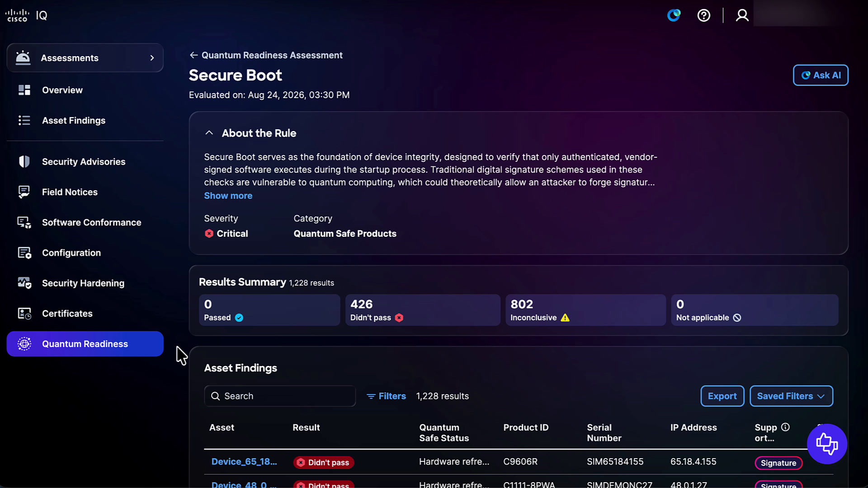Click the Product ID column header
Image resolution: width=868 pixels, height=488 pixels.
[526, 427]
